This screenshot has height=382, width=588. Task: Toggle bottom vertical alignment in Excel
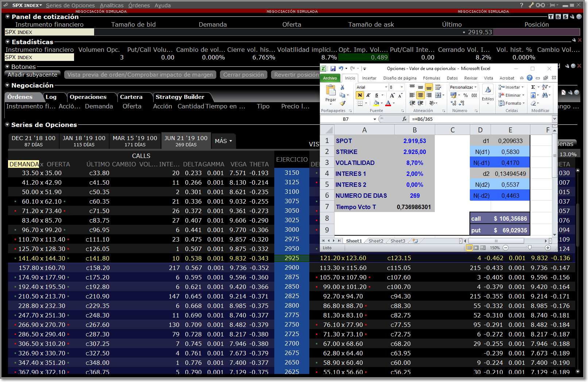(429, 87)
